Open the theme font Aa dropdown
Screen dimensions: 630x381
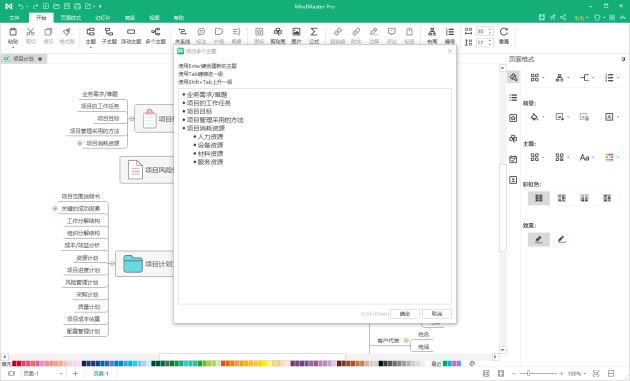[x=587, y=157]
